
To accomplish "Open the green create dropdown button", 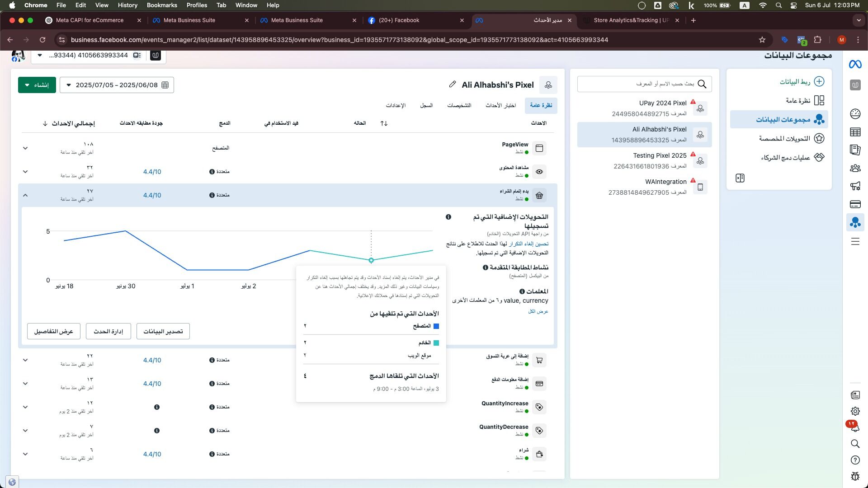I will (x=37, y=85).
